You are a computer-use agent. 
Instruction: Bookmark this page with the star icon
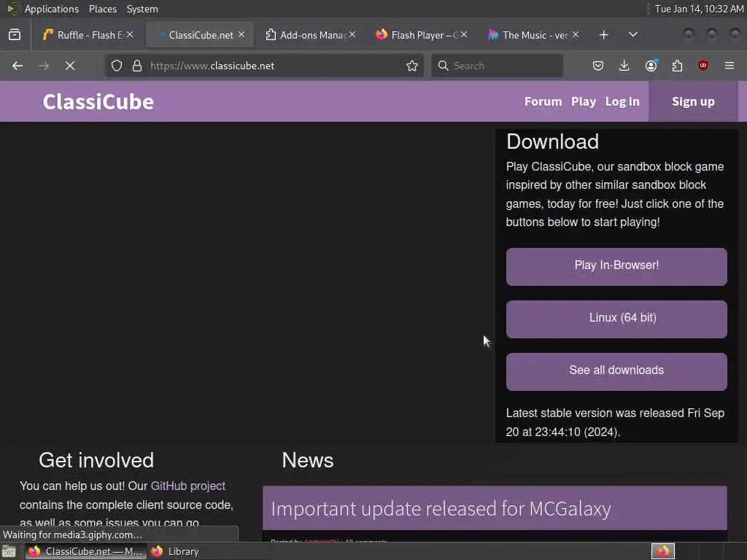[412, 66]
